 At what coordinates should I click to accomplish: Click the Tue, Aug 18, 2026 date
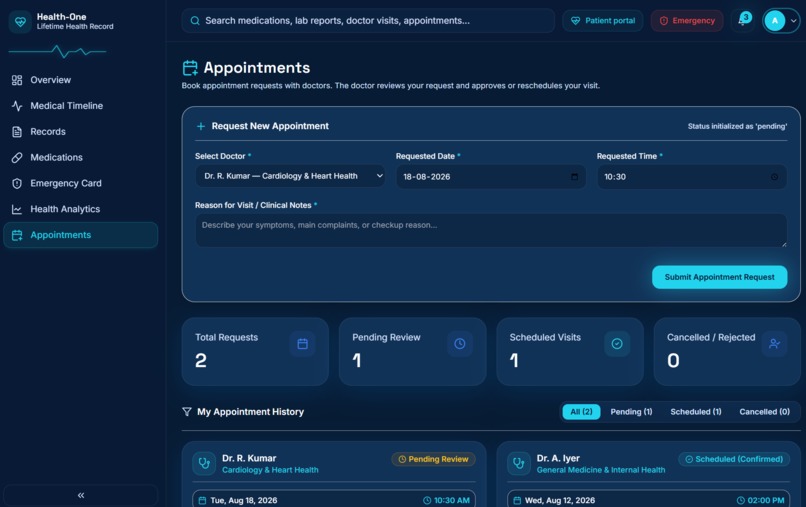coord(244,500)
